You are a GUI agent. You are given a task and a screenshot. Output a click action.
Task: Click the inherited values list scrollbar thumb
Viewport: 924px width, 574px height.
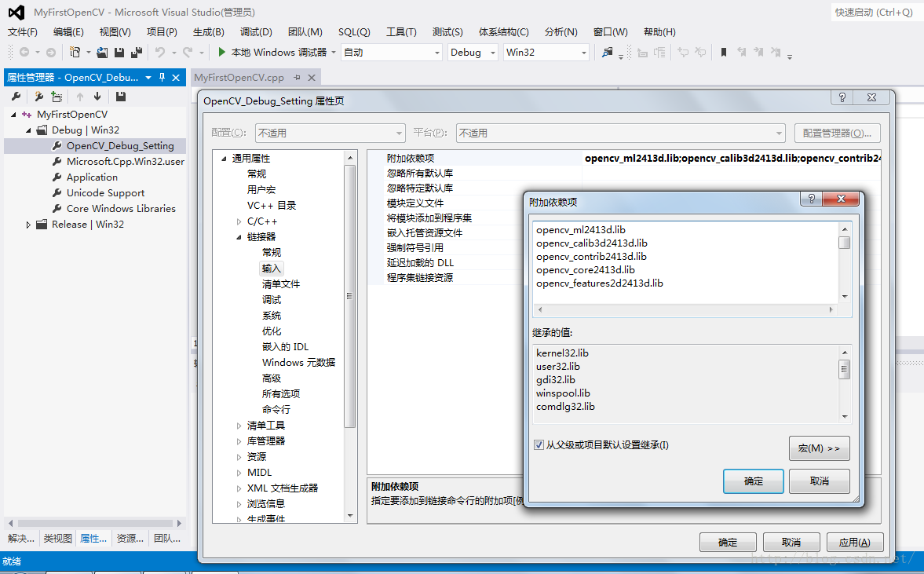[845, 369]
